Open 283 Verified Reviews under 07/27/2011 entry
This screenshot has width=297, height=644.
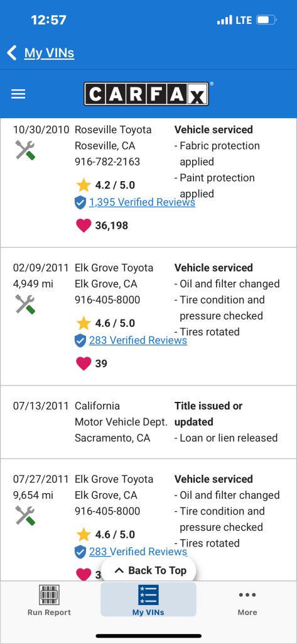coord(138,551)
